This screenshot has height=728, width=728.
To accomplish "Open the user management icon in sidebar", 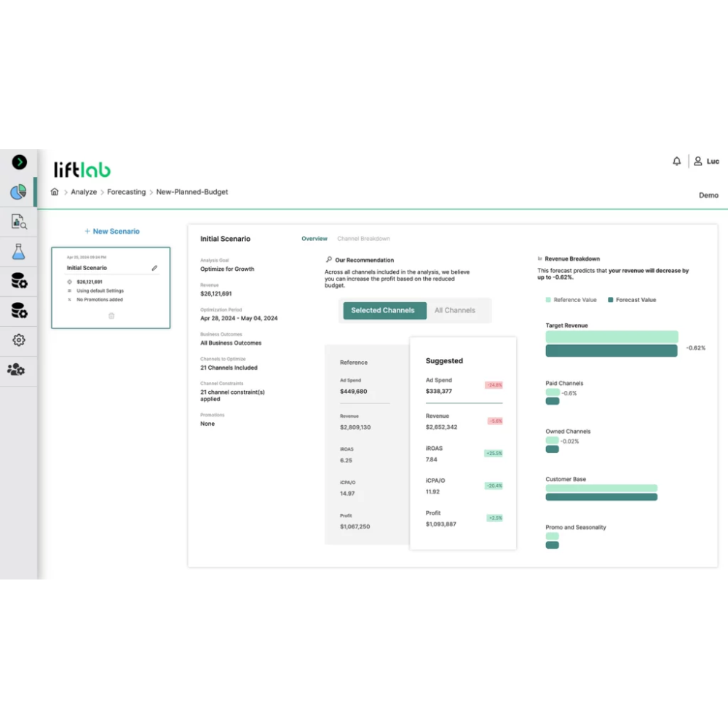I will pos(18,369).
